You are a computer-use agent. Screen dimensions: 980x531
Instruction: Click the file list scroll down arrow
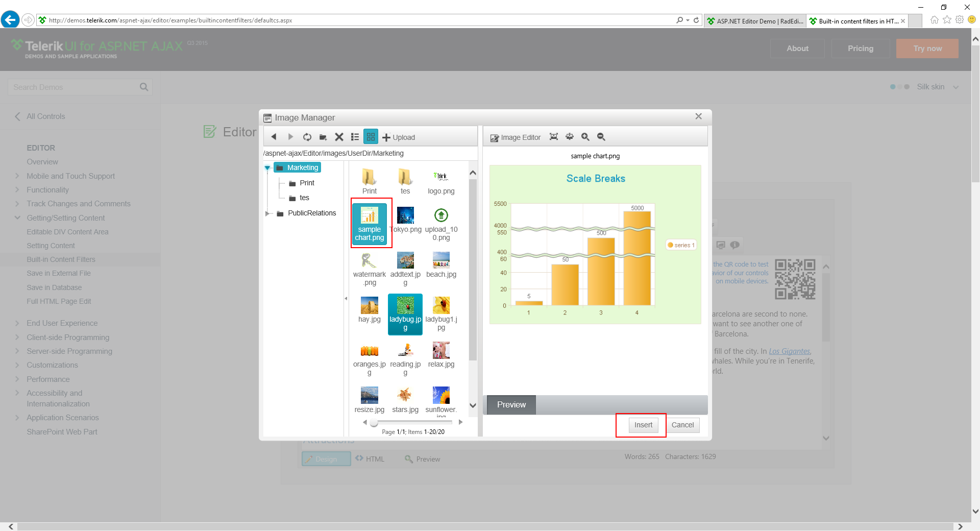pyautogui.click(x=473, y=405)
